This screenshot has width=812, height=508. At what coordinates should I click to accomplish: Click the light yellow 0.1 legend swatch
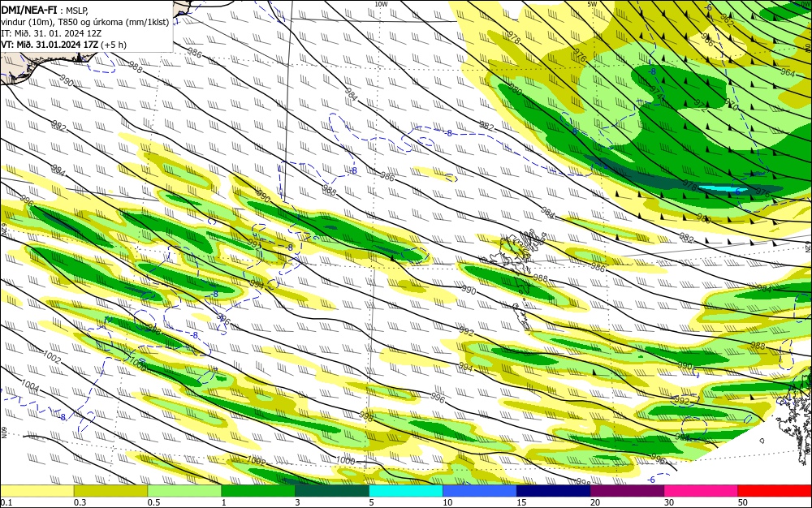coord(37,490)
